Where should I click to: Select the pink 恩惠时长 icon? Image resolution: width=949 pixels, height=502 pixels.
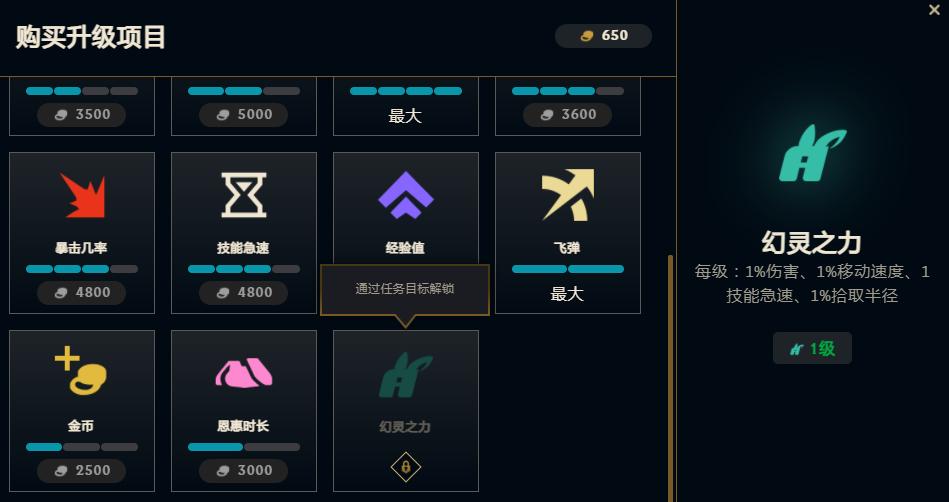pyautogui.click(x=244, y=372)
